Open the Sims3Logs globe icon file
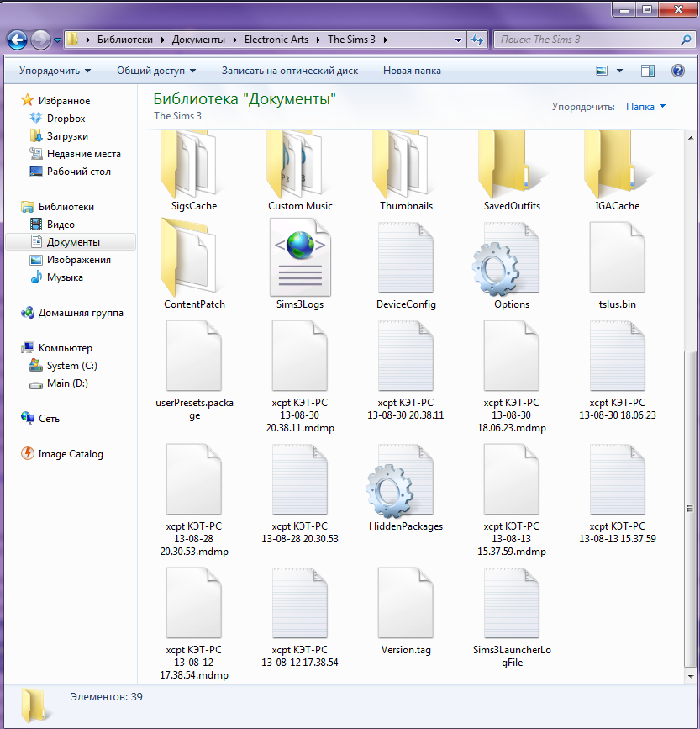700x729 pixels. point(300,256)
